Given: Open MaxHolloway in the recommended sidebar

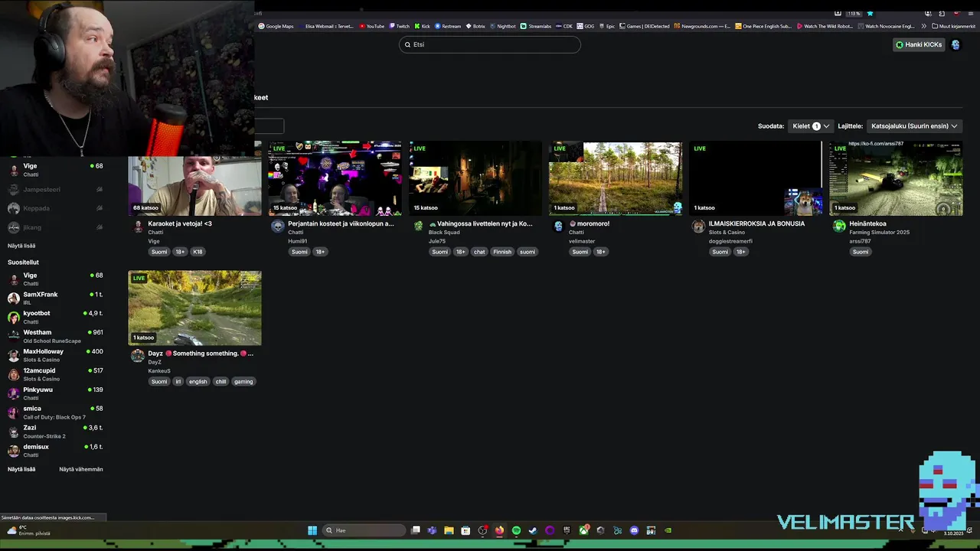Looking at the screenshot, I should [x=55, y=355].
